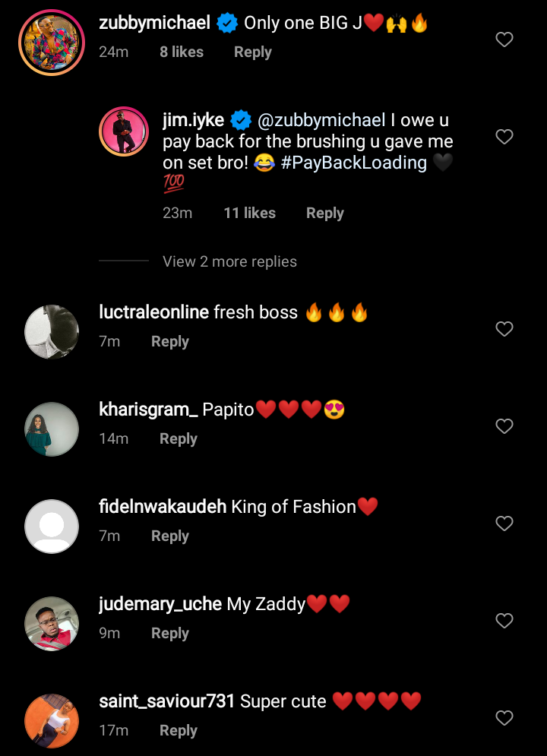The height and width of the screenshot is (756, 547).
Task: Tap luctraleonline's profile avatar
Action: click(52, 332)
